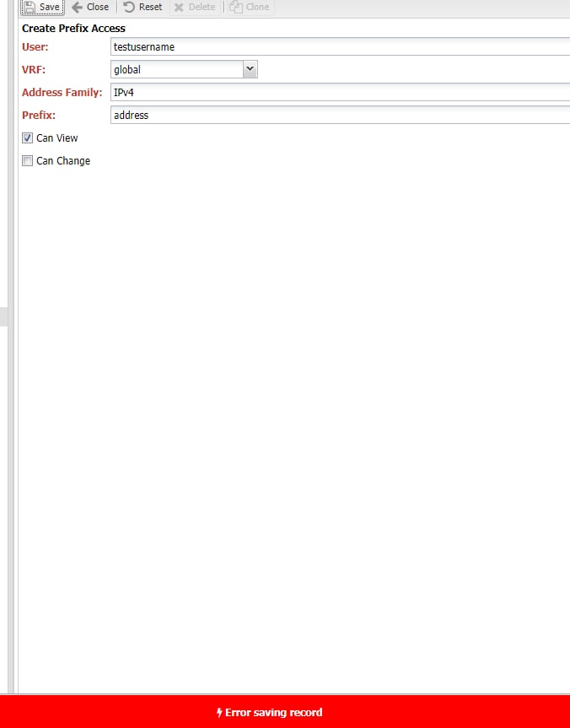Click the lightning icon in error banner
The image size is (570, 728).
pos(219,713)
